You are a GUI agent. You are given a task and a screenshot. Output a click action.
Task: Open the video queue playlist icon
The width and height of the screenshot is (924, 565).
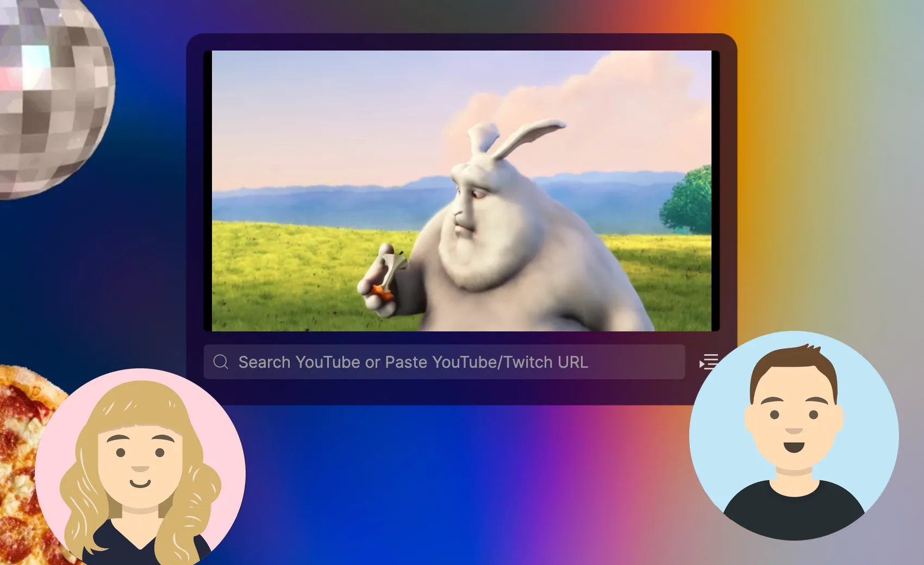[x=709, y=362]
